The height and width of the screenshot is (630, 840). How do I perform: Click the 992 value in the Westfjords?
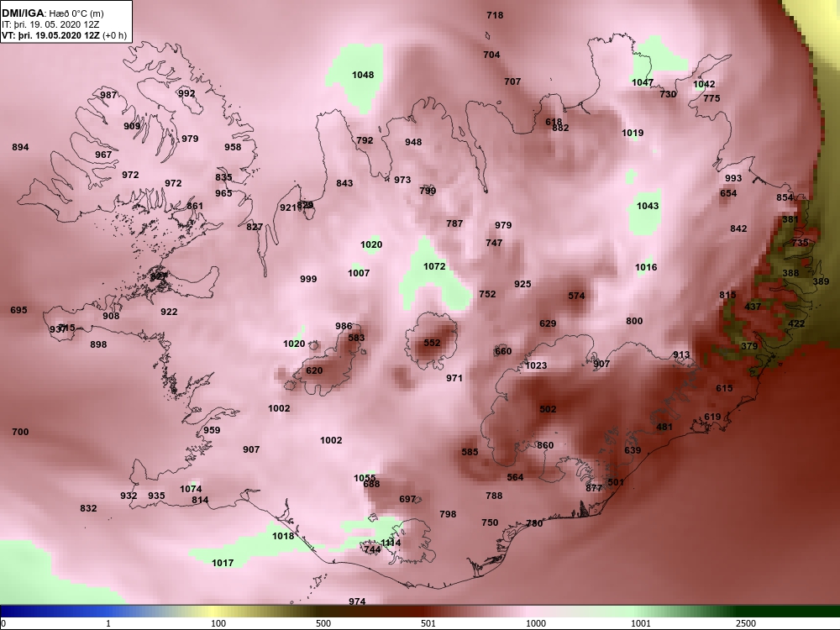coord(186,94)
